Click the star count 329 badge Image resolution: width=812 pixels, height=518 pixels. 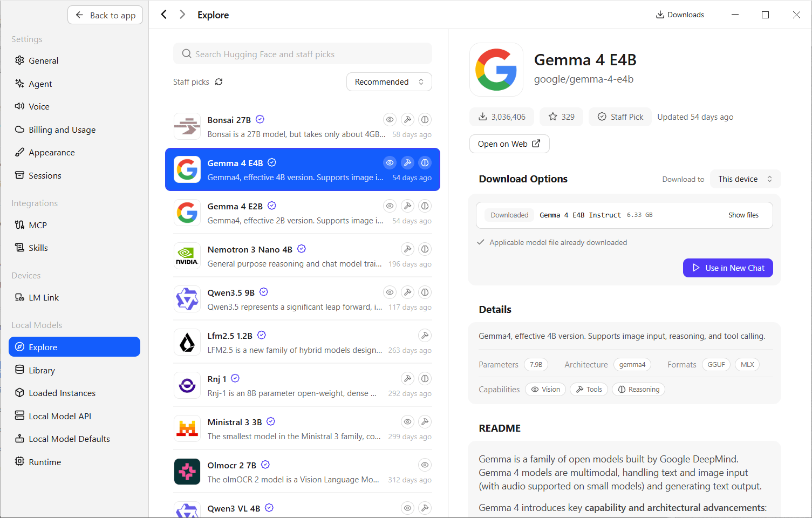(562, 117)
